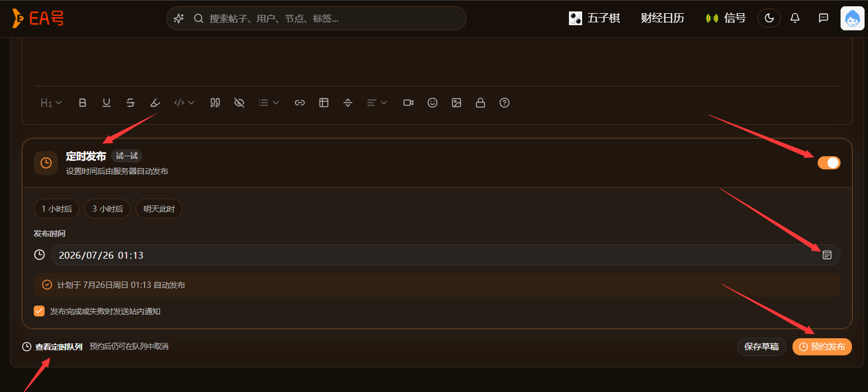Open calendar picker in 发布时间 field
This screenshot has height=392, width=868.
click(x=827, y=255)
